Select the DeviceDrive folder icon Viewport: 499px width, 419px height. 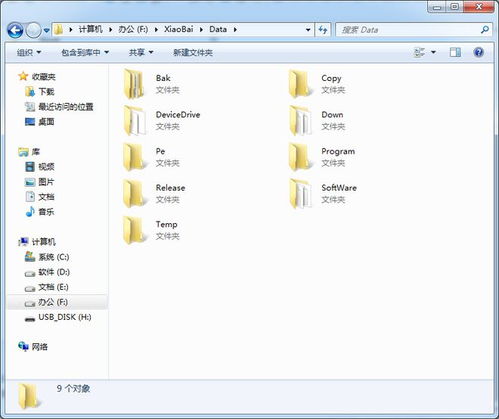tap(135, 120)
